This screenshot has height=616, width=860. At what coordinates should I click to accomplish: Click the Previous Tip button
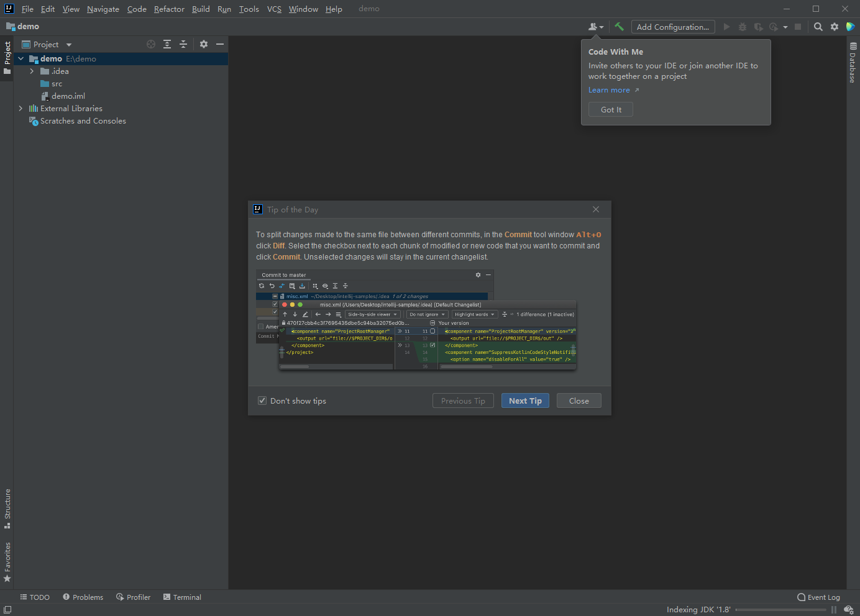(463, 401)
